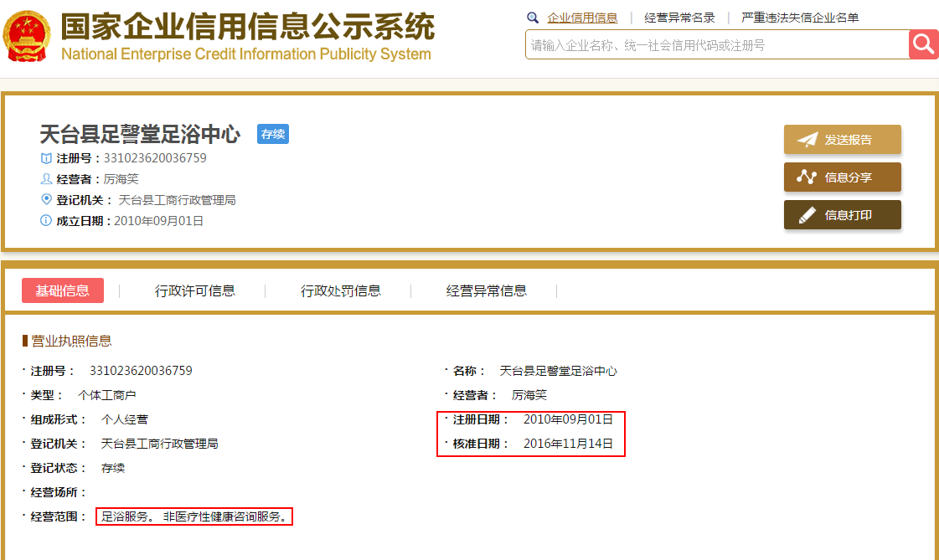The image size is (939, 560).
Task: Click the 信息分享 button
Action: (843, 177)
